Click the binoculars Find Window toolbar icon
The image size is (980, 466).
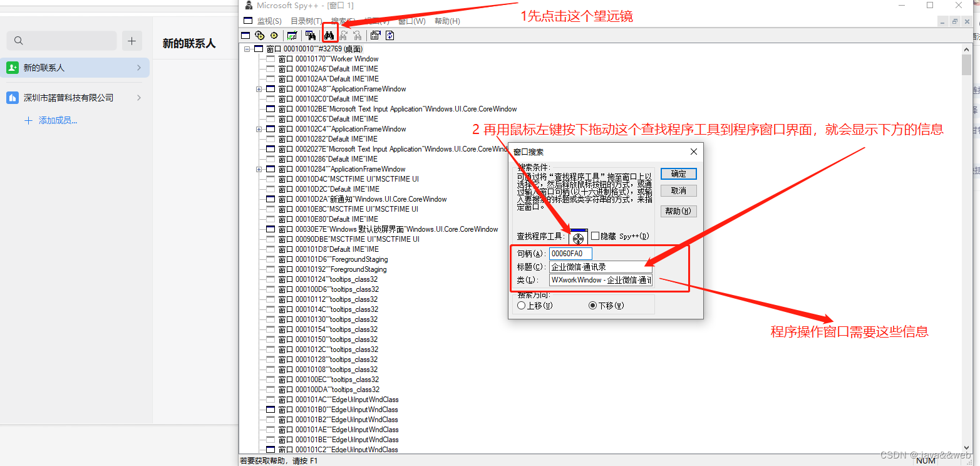[329, 35]
